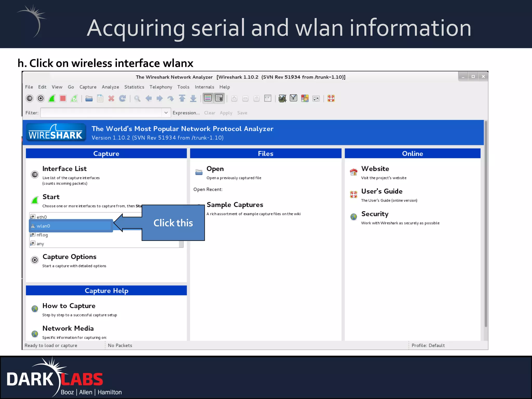Click the welcome page vertical scrollbar
This screenshot has height=399, width=532.
(486, 224)
